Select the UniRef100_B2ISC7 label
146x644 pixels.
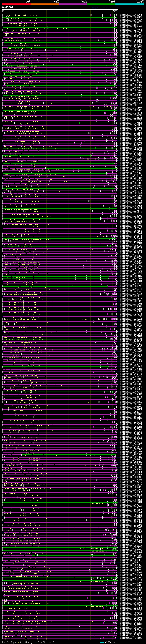coord(131,605)
